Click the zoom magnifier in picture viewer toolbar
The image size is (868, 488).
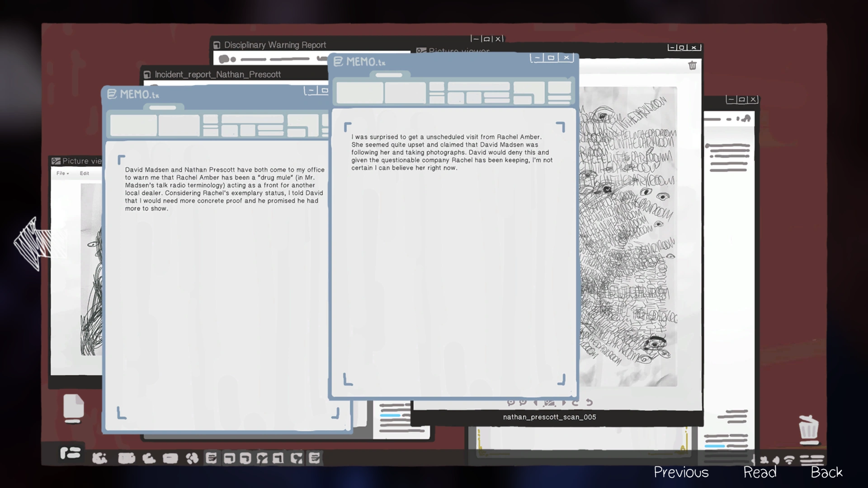point(511,402)
